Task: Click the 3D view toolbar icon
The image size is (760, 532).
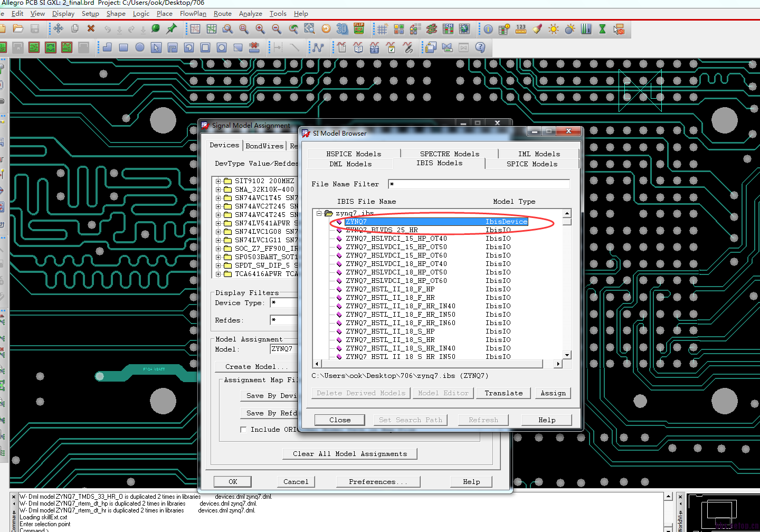Action: point(342,29)
